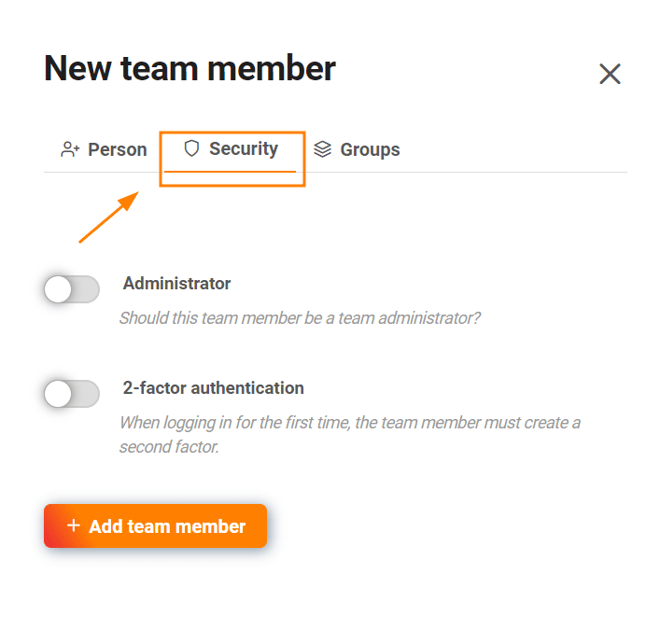Click the orange underline beneath Security
660x644 pixels.
230,172
